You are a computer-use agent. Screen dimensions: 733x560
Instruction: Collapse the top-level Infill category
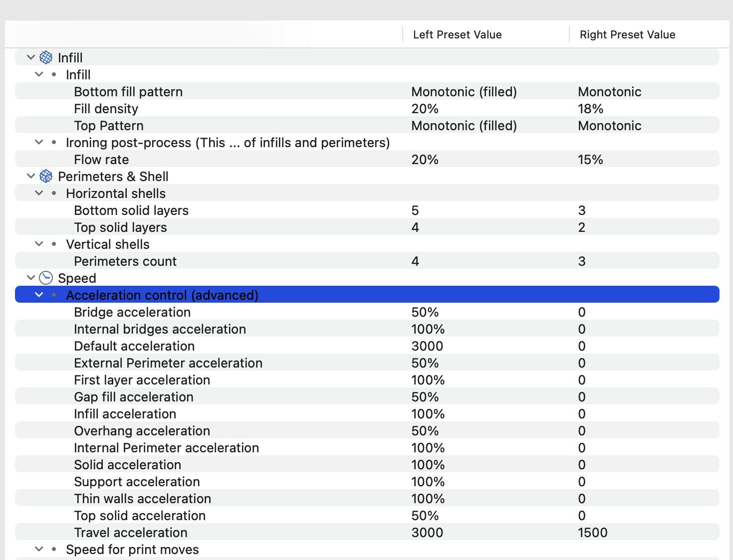click(x=31, y=58)
